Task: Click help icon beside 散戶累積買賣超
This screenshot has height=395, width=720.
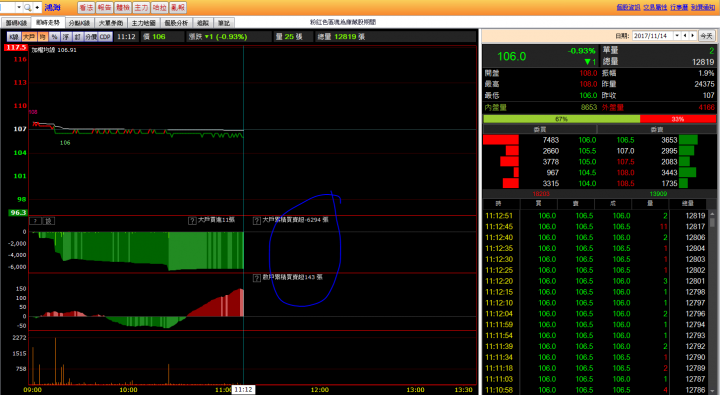Action: click(x=257, y=278)
